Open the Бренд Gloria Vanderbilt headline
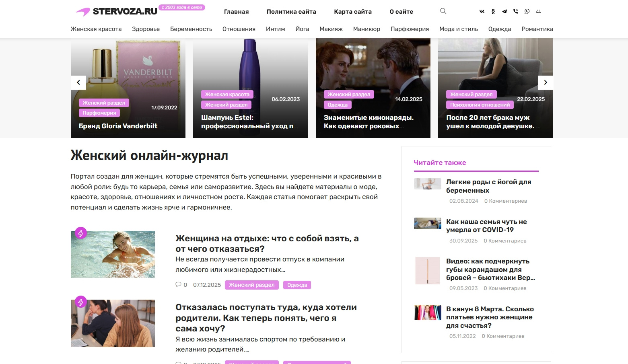Screen dimensions: 628x364 pyautogui.click(x=118, y=126)
